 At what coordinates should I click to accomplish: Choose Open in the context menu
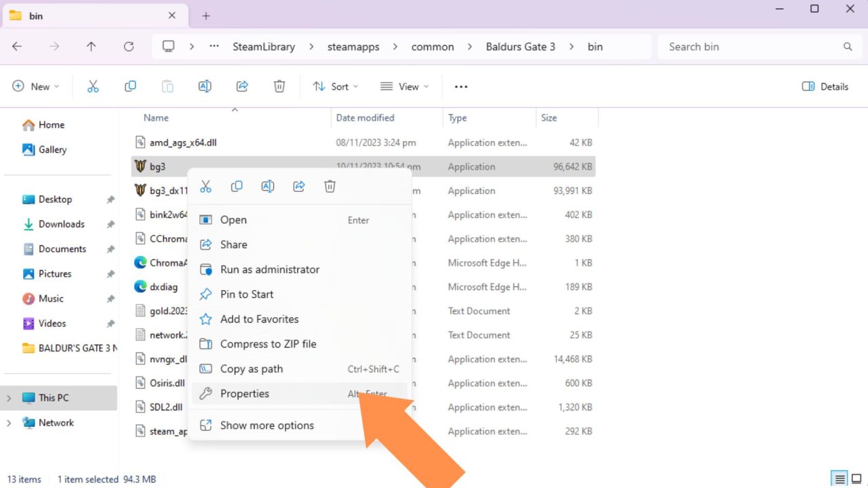pos(300,220)
